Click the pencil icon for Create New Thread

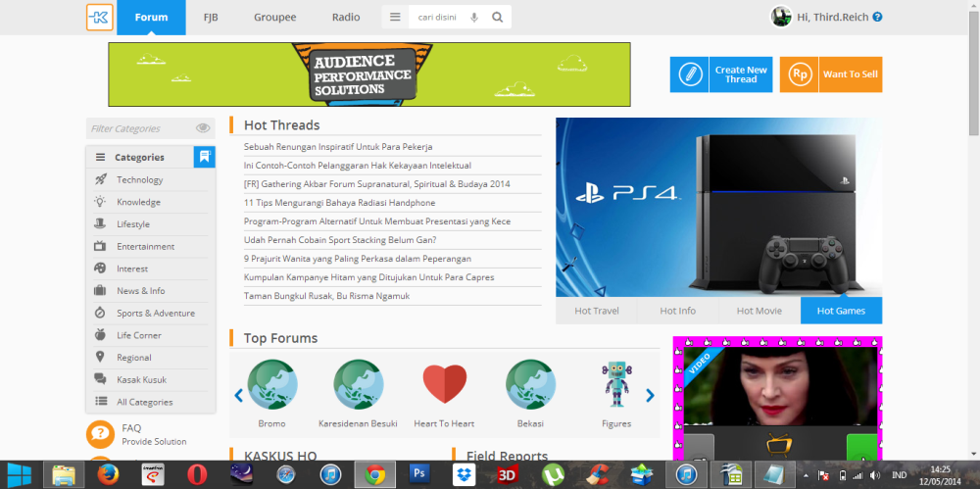coord(689,74)
